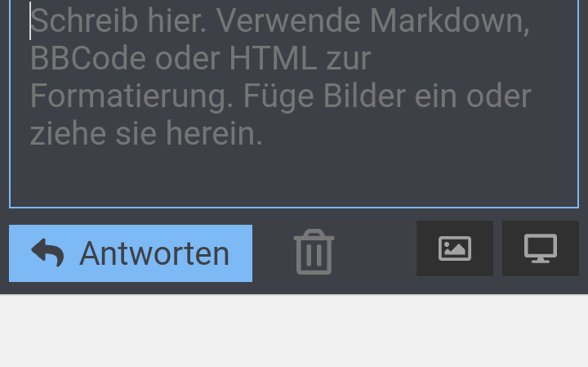Click the light grey area below the editor
The image size is (588, 367).
[294, 331]
